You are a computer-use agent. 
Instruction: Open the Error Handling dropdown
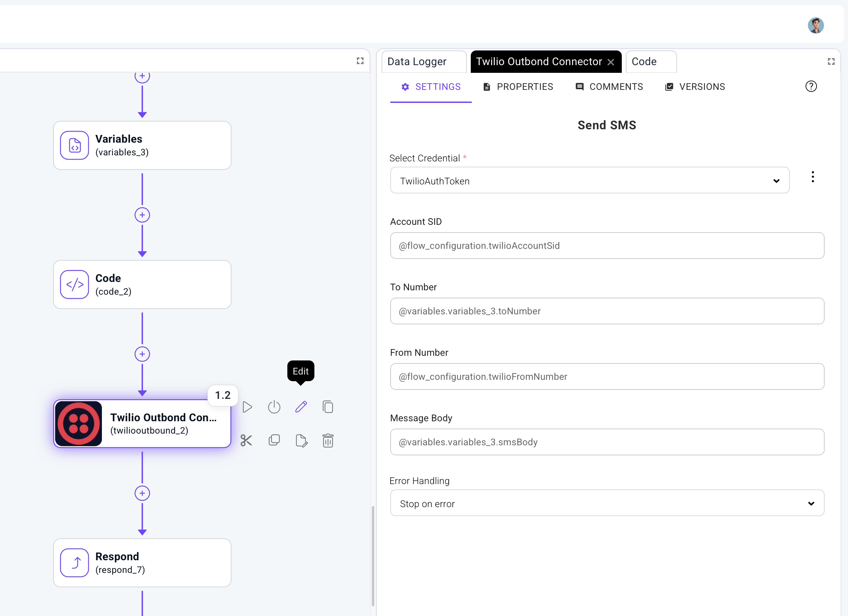pos(607,503)
